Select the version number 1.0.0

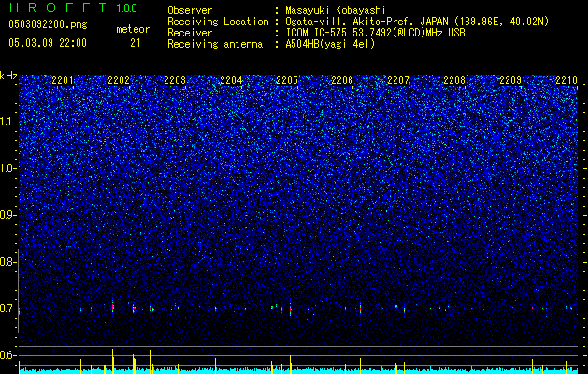[127, 7]
